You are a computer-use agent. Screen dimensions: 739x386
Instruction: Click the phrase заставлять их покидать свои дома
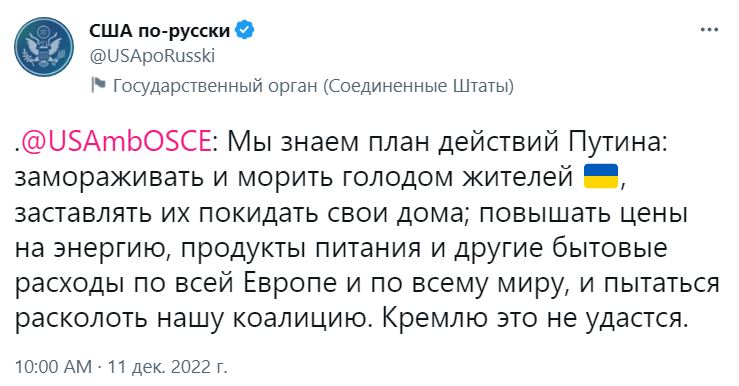pos(238,213)
